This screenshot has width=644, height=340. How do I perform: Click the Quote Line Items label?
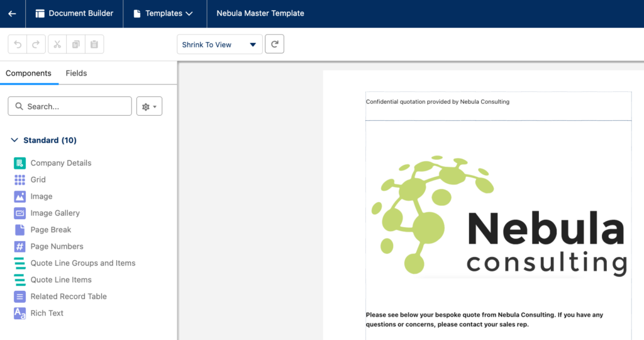click(x=61, y=280)
